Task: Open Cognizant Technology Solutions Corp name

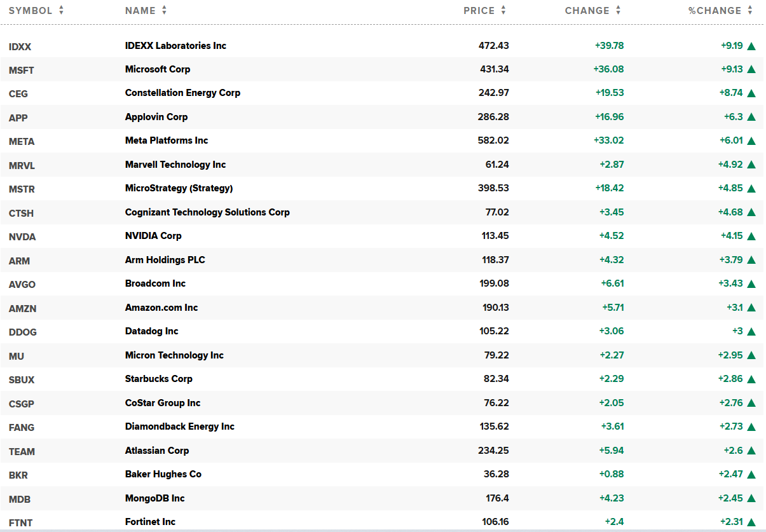Action: [x=207, y=212]
